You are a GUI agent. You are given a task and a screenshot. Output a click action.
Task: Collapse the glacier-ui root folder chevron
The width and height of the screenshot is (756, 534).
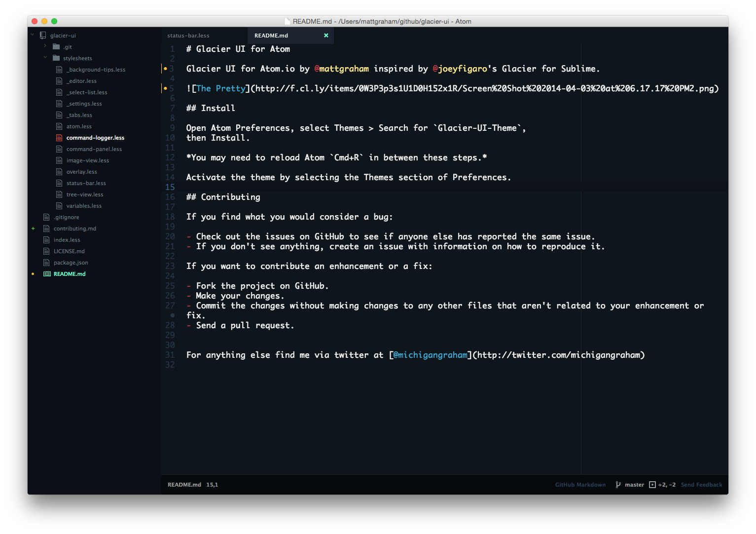33,35
